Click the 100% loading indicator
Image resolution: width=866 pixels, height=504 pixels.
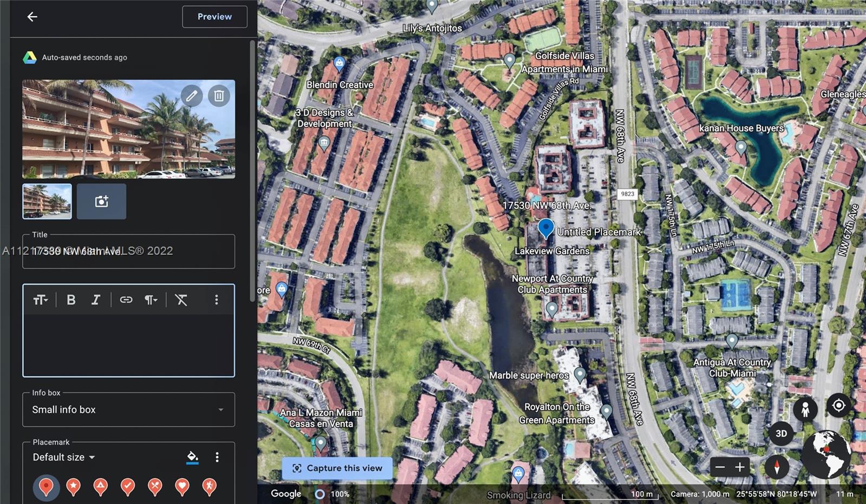coord(332,494)
